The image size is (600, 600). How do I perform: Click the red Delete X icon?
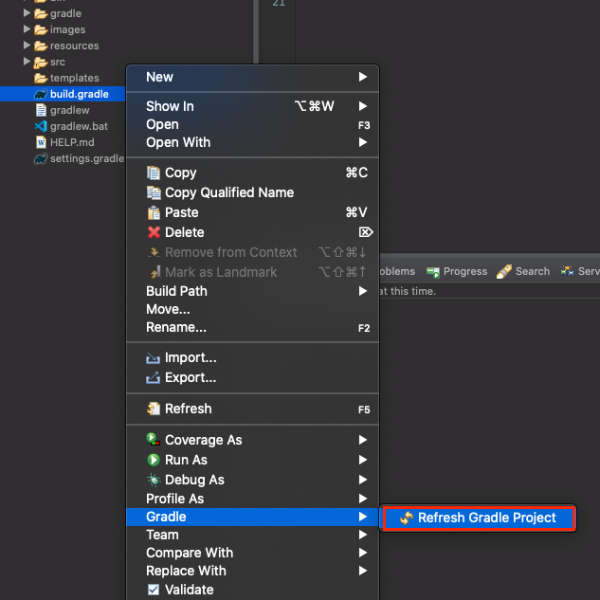(154, 232)
